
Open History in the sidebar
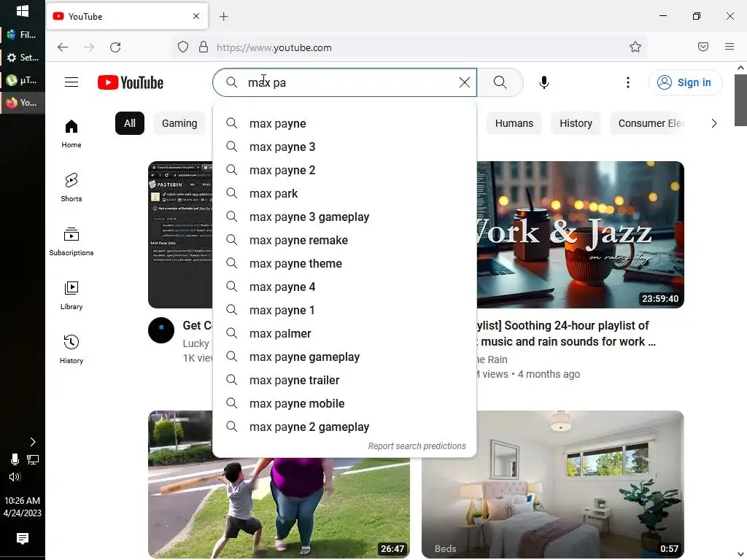click(x=71, y=350)
